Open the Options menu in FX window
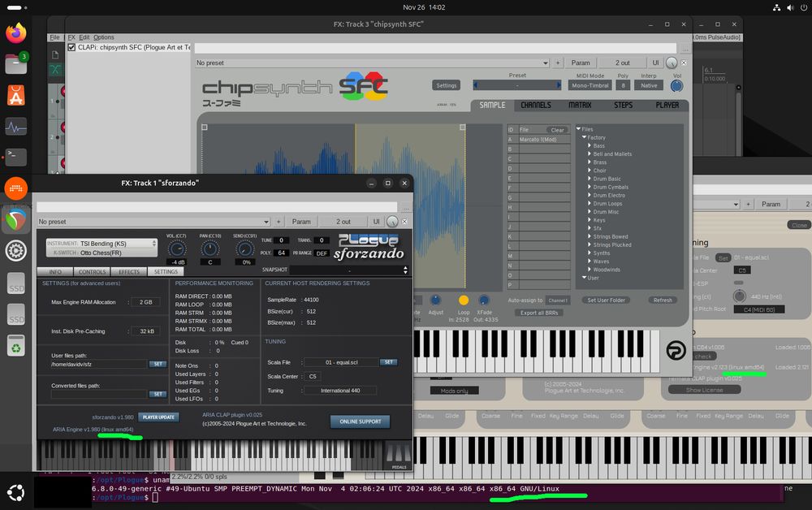812x510 pixels. [104, 37]
